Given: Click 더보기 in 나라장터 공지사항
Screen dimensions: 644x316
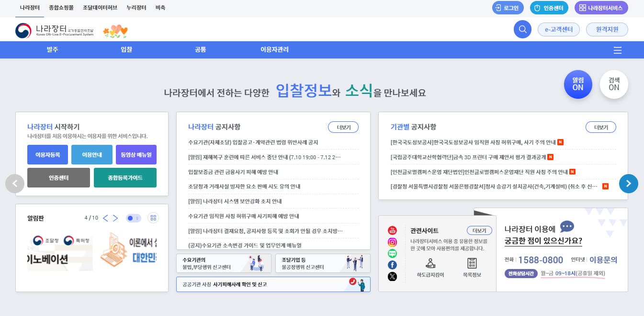Looking at the screenshot, I should tap(343, 127).
